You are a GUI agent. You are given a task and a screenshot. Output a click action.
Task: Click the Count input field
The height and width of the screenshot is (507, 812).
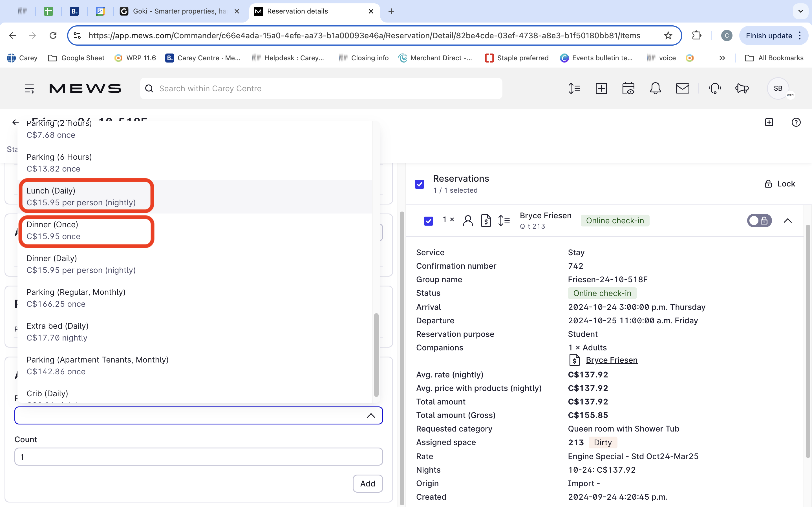198,457
